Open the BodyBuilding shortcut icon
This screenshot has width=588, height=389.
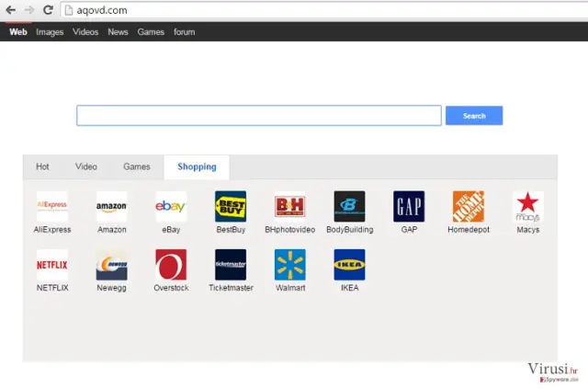click(349, 207)
